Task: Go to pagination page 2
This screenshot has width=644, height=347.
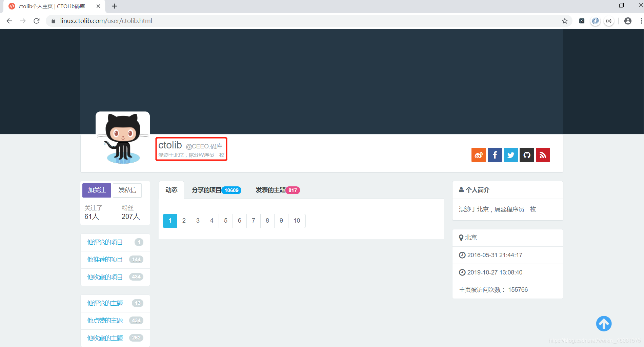Action: click(184, 221)
